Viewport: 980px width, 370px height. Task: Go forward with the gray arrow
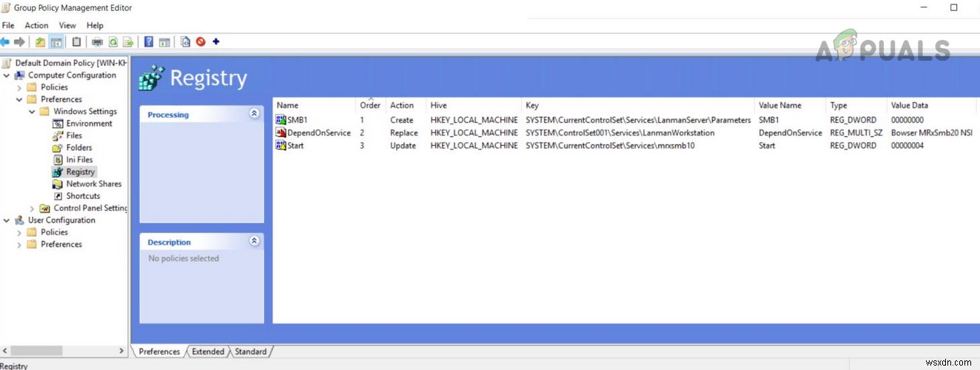(19, 42)
